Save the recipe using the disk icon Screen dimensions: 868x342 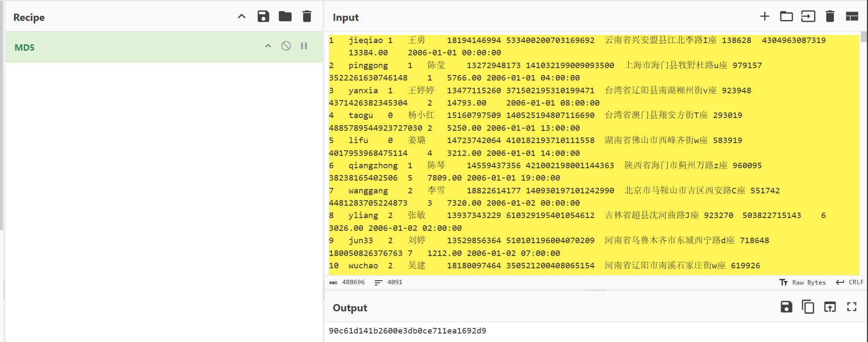click(263, 17)
